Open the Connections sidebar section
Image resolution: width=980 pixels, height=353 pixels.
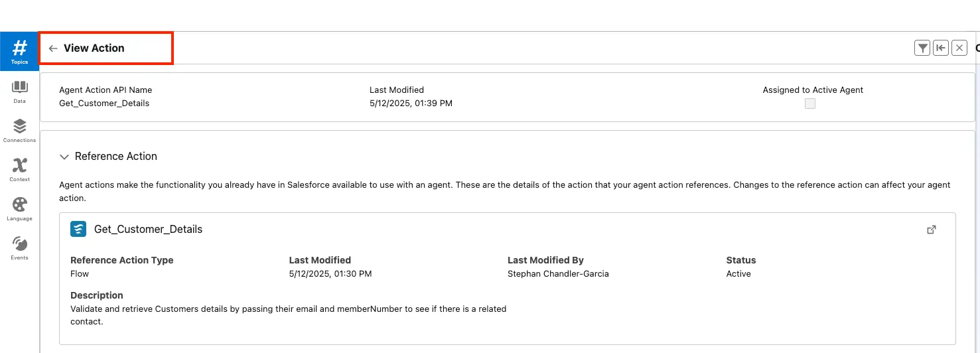tap(19, 130)
